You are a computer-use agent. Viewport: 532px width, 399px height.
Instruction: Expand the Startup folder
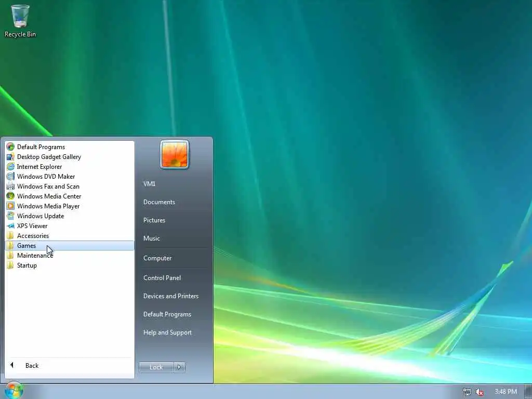tap(70, 265)
